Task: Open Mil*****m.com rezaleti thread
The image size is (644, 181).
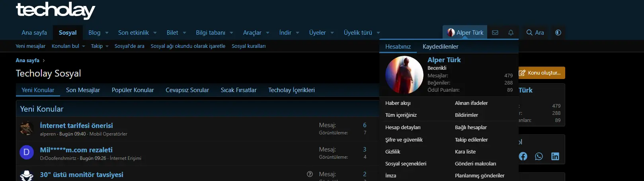Action: tap(76, 150)
